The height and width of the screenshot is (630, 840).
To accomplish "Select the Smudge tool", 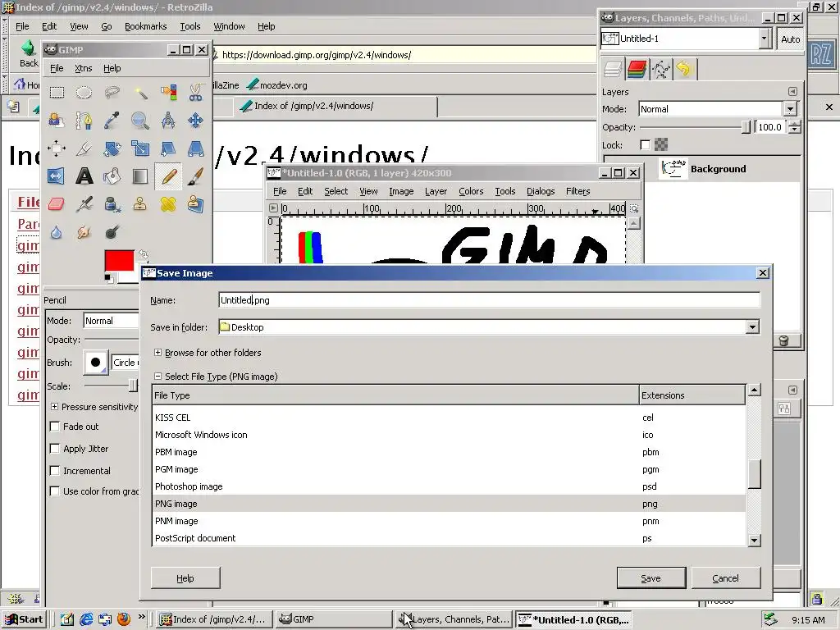I will coord(84,232).
